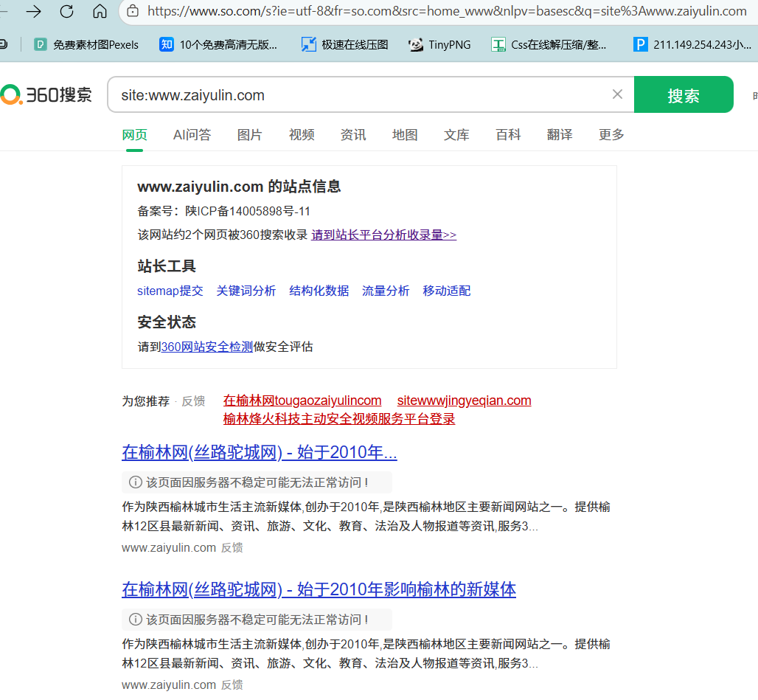Click the 站长工具 heading
Image resolution: width=758 pixels, height=700 pixels.
(x=167, y=266)
